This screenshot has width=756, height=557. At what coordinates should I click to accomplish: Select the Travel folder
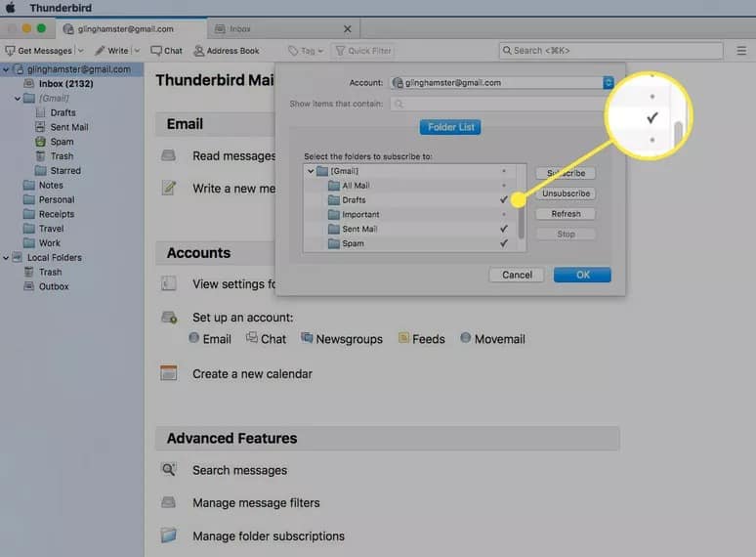[51, 229]
